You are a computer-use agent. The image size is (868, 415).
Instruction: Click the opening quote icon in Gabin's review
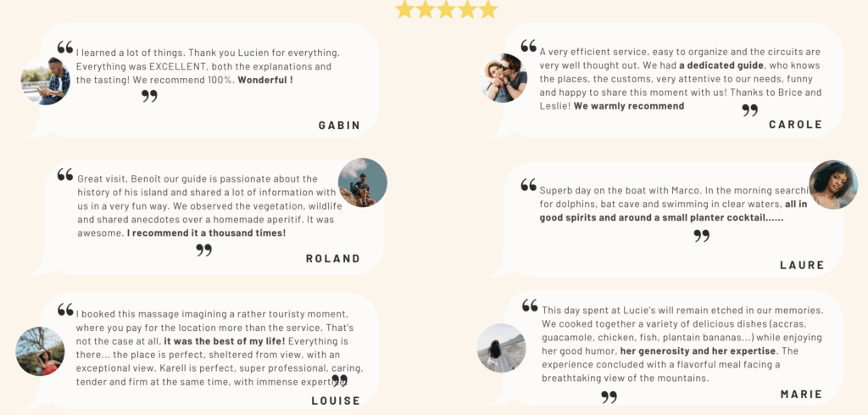[65, 47]
